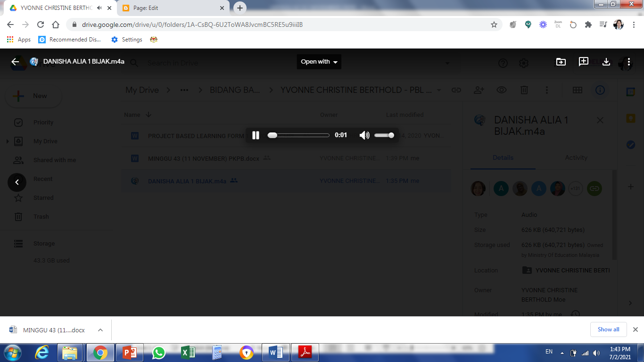Reload the Google Drive page

[x=41, y=25]
